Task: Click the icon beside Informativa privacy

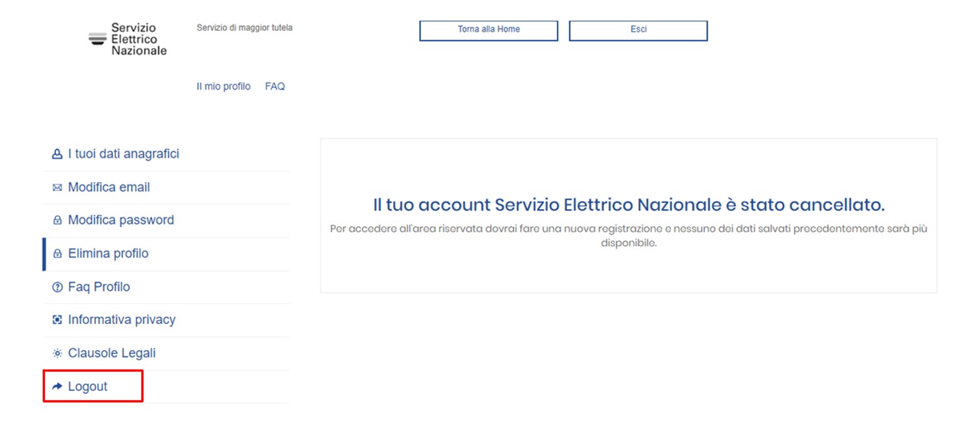Action: tap(58, 320)
